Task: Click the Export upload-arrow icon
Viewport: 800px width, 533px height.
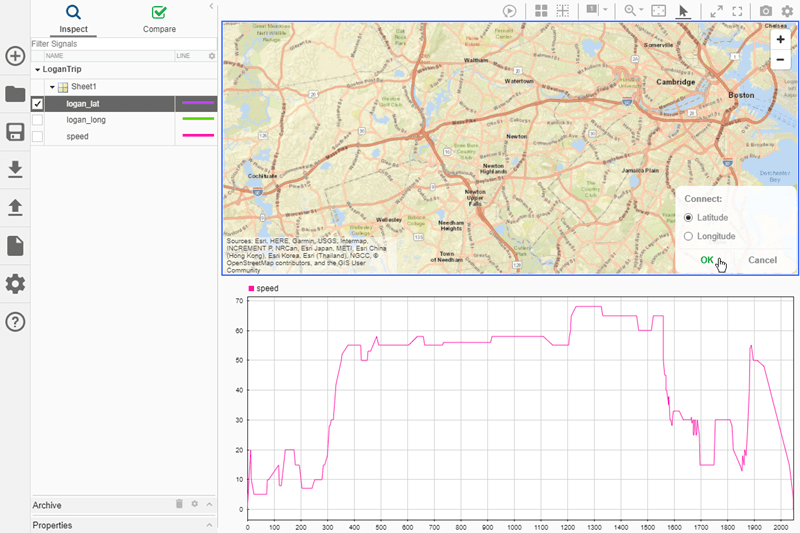Action: (15, 207)
